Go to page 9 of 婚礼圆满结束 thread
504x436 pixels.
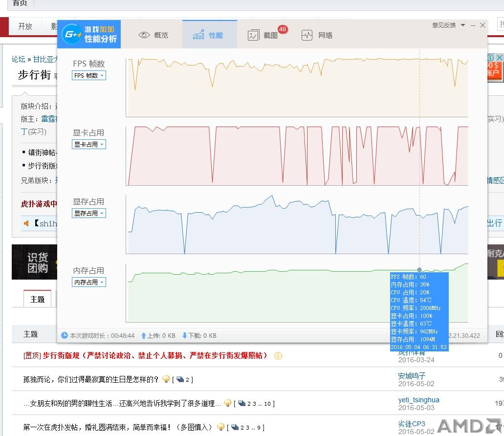(x=259, y=428)
